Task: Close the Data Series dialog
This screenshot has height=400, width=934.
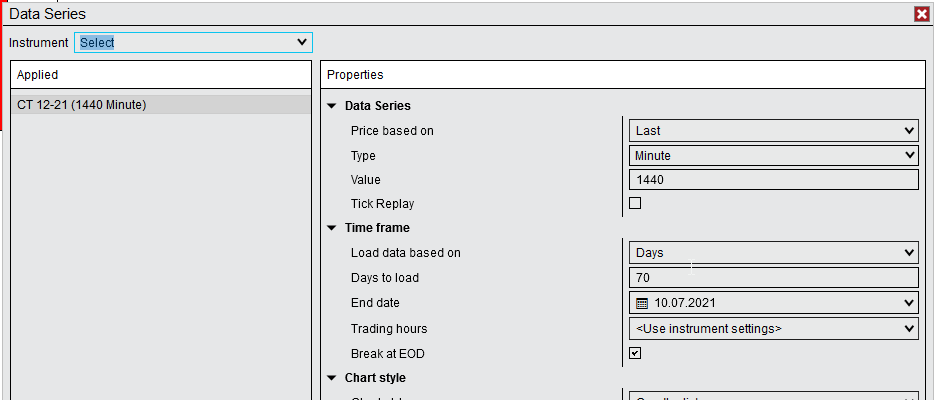Action: (x=921, y=14)
